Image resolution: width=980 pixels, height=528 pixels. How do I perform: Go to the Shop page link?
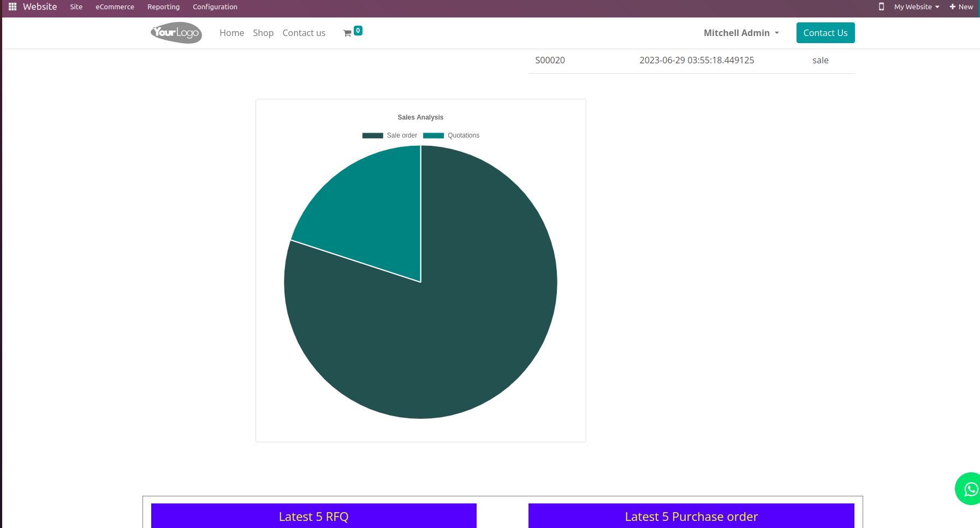pos(263,33)
